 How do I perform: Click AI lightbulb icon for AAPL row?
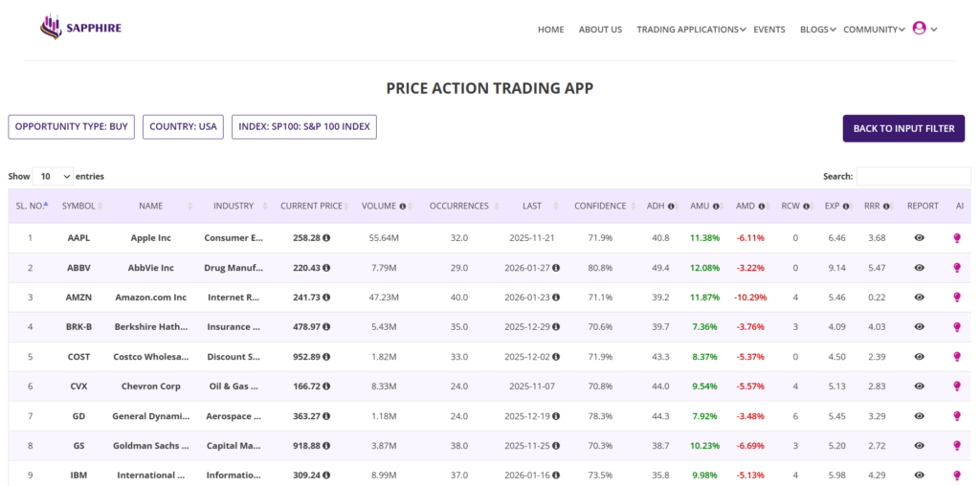coord(956,238)
